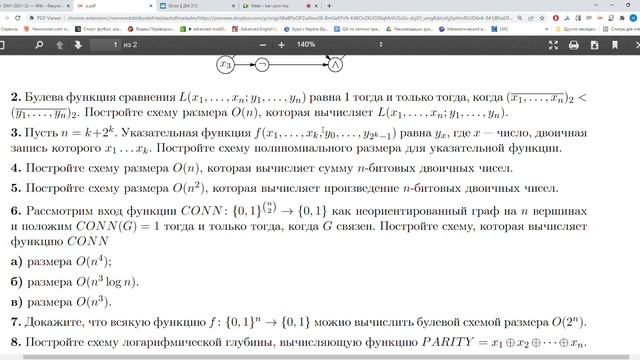Bookmark this page with star icon
The height and width of the screenshot is (360, 640).
coord(542,18)
